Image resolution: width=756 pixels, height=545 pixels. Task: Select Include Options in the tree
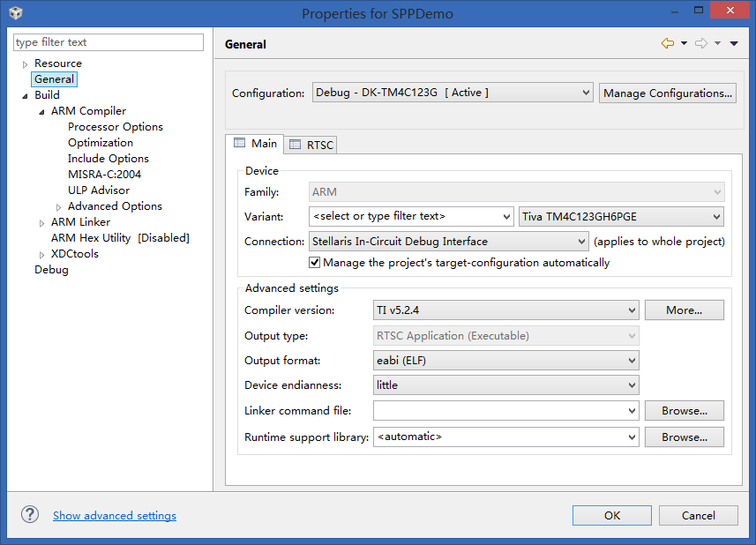coord(109,159)
